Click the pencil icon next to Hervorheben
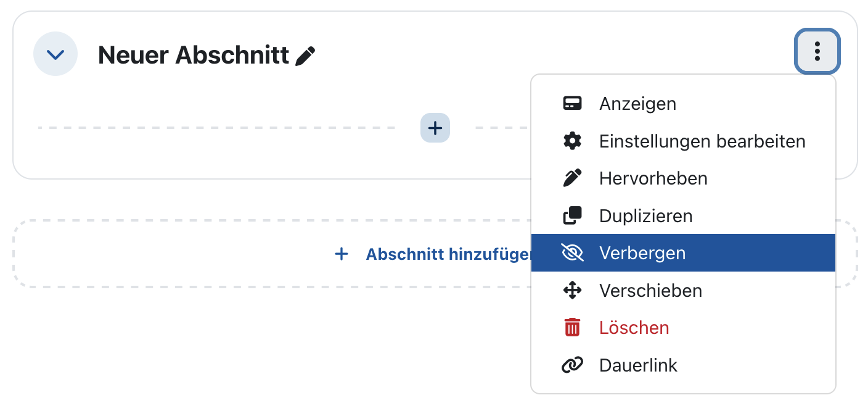868x395 pixels. (573, 178)
